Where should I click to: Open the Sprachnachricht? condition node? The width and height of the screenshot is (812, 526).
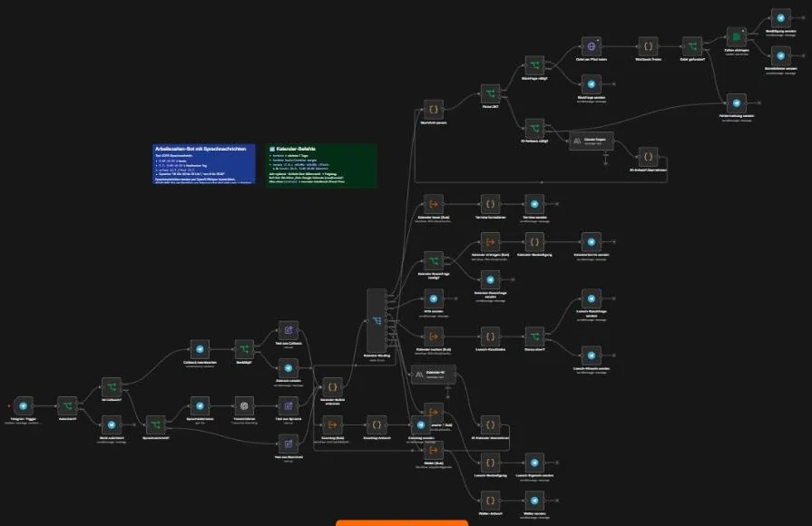[x=156, y=424]
